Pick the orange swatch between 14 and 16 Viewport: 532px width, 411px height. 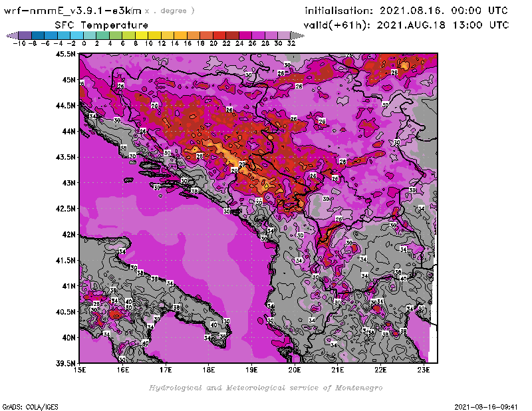[180, 35]
